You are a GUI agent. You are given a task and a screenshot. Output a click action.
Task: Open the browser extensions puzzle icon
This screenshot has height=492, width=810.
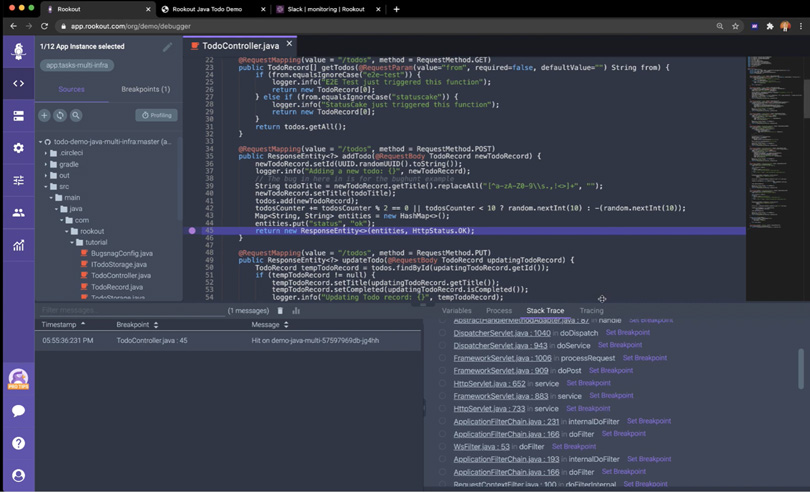(x=770, y=26)
